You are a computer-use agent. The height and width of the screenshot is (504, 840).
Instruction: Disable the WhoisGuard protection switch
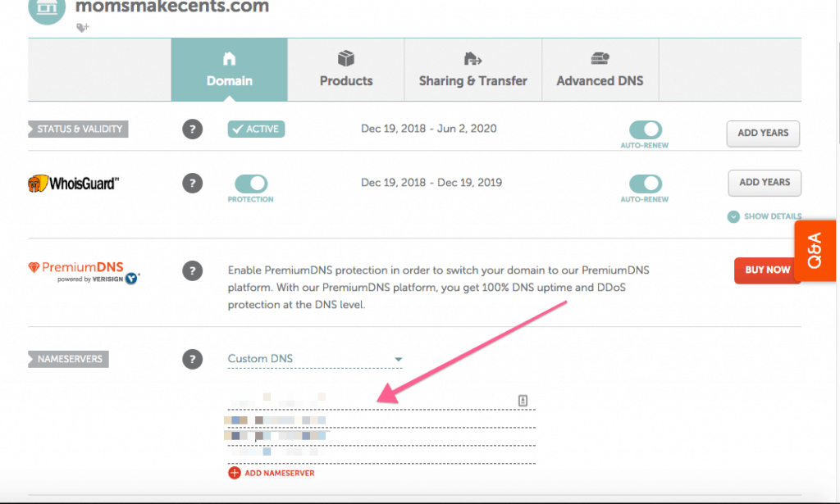pyautogui.click(x=251, y=184)
